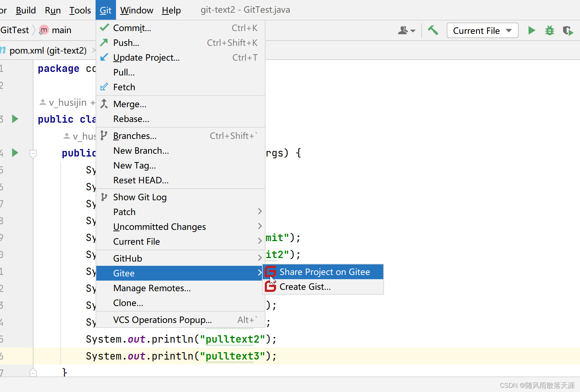Screen dimensions: 580x392
Task: Click the Fetch icon in Git menu
Action: (104, 87)
